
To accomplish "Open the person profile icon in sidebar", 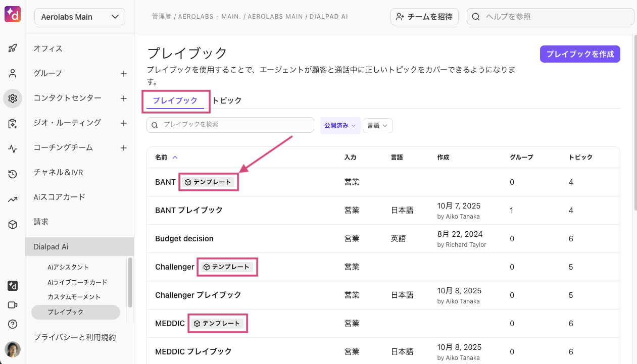I will pyautogui.click(x=13, y=73).
